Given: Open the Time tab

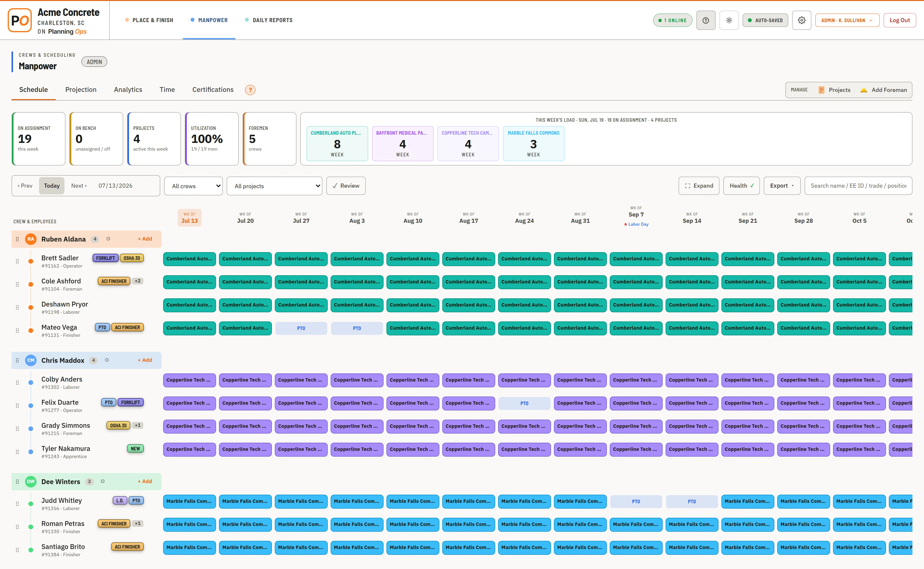Looking at the screenshot, I should 167,90.
